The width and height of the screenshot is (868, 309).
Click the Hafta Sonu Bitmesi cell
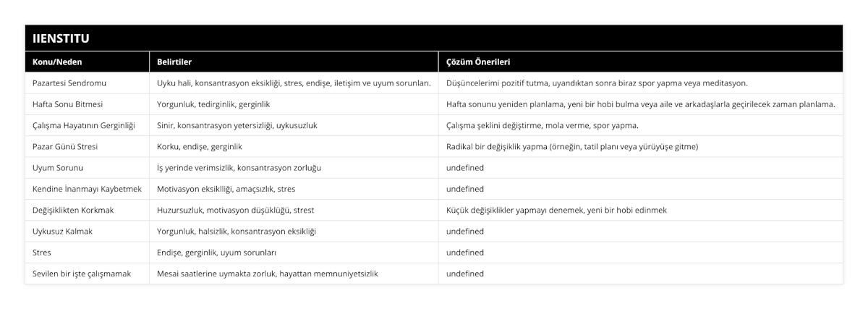click(87, 104)
